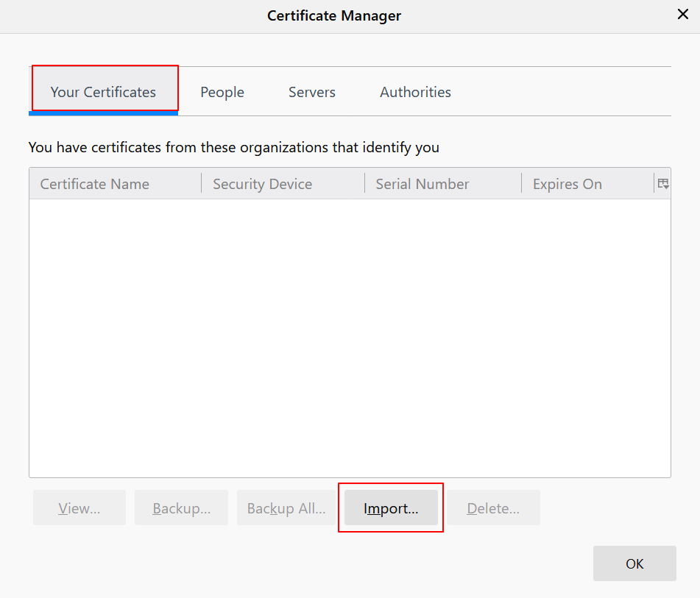
Task: Open the People tab
Action: 222,92
